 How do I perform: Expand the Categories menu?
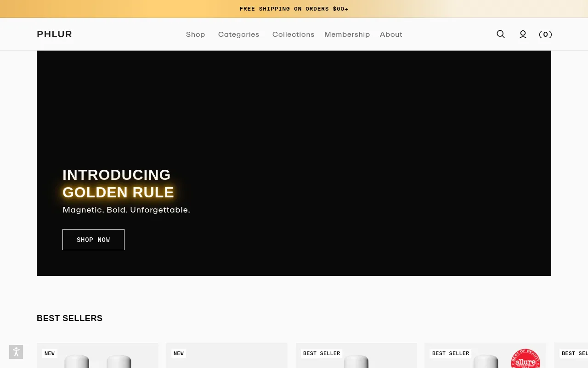point(238,34)
